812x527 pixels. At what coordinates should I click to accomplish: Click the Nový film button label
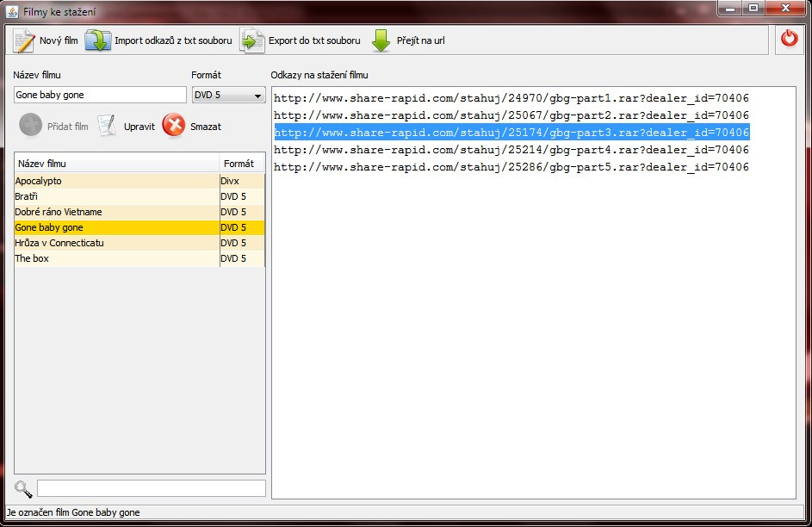59,40
